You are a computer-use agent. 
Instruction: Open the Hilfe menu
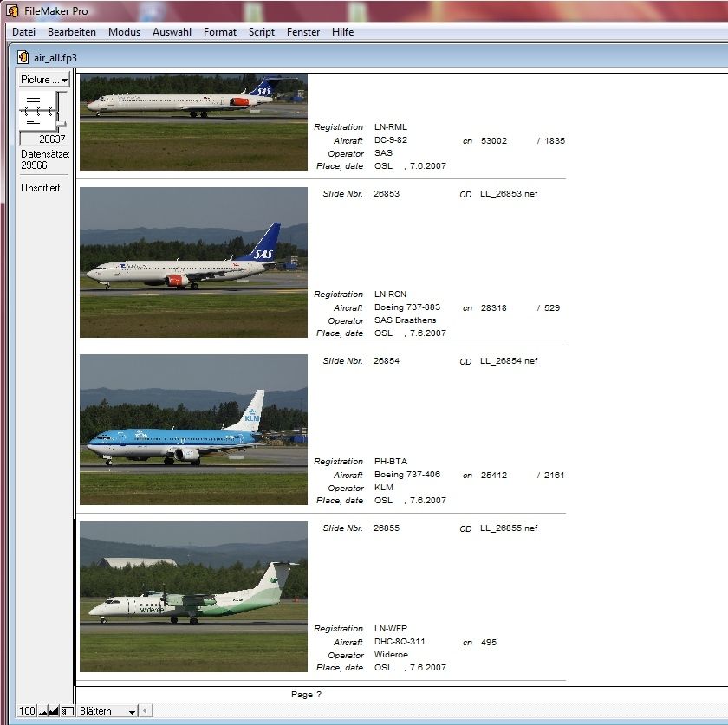342,32
